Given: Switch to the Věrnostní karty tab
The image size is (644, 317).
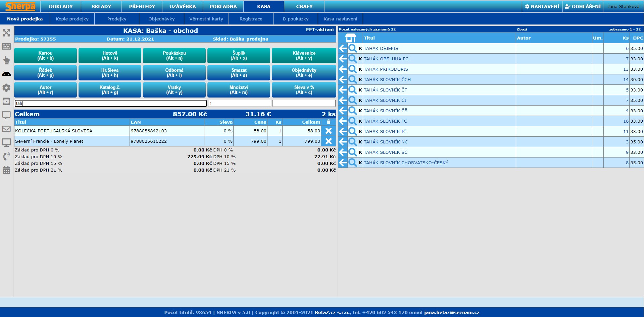Looking at the screenshot, I should tap(206, 19).
